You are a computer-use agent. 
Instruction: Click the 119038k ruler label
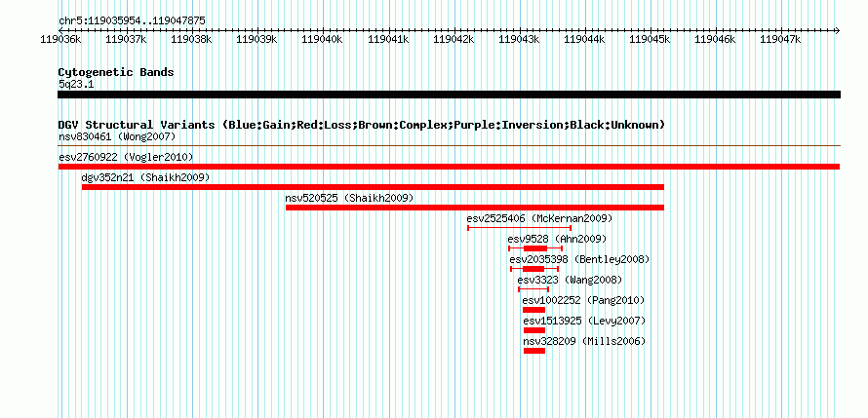point(191,39)
